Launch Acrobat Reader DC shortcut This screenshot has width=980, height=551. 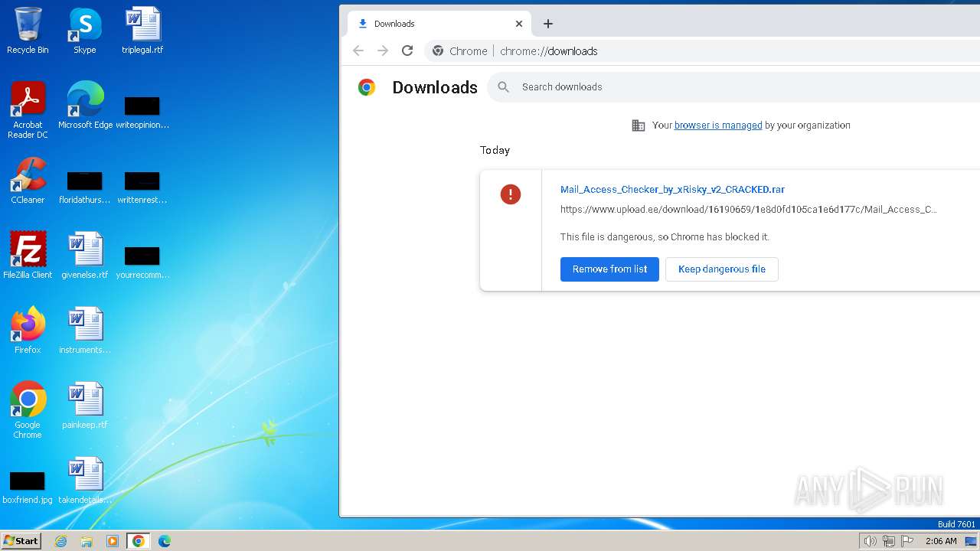(x=28, y=109)
